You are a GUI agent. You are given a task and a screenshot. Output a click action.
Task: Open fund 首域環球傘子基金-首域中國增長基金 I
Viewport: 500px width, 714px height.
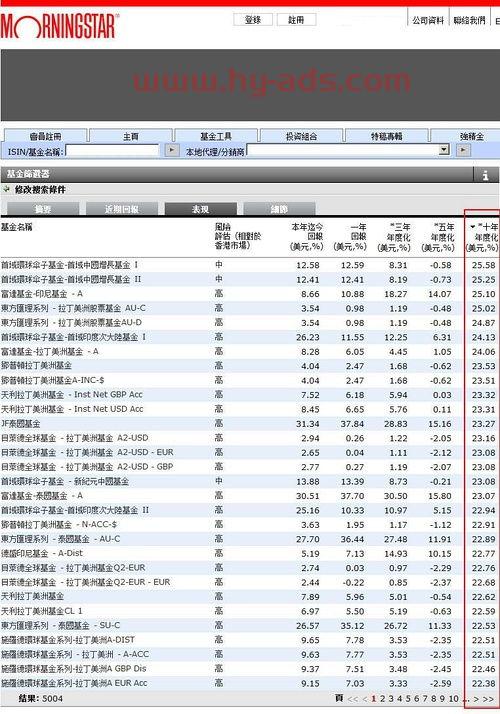point(69,265)
